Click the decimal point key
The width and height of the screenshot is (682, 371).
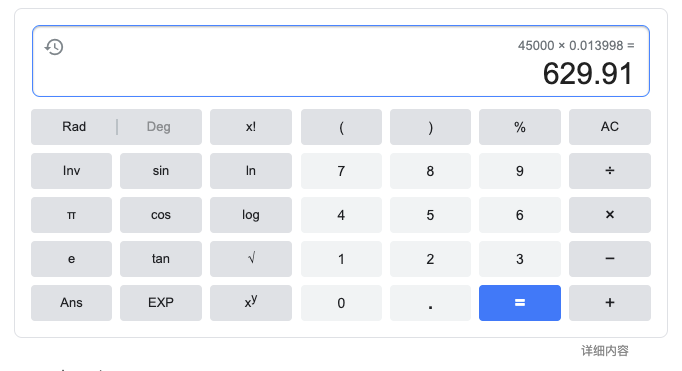click(x=430, y=303)
